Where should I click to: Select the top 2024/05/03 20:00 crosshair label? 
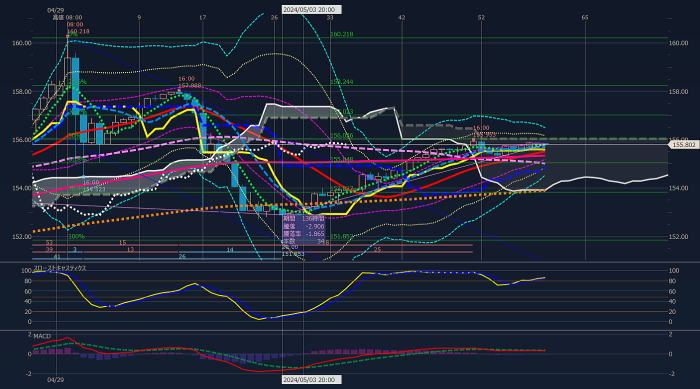click(x=312, y=9)
